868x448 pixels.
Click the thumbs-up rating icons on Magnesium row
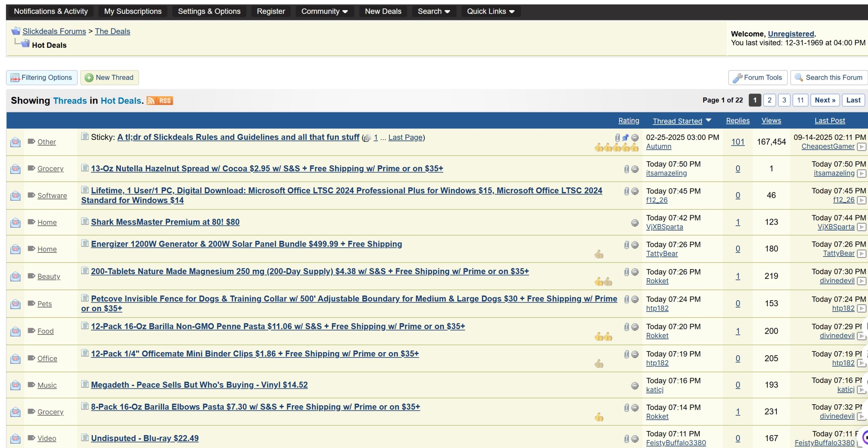coord(604,281)
